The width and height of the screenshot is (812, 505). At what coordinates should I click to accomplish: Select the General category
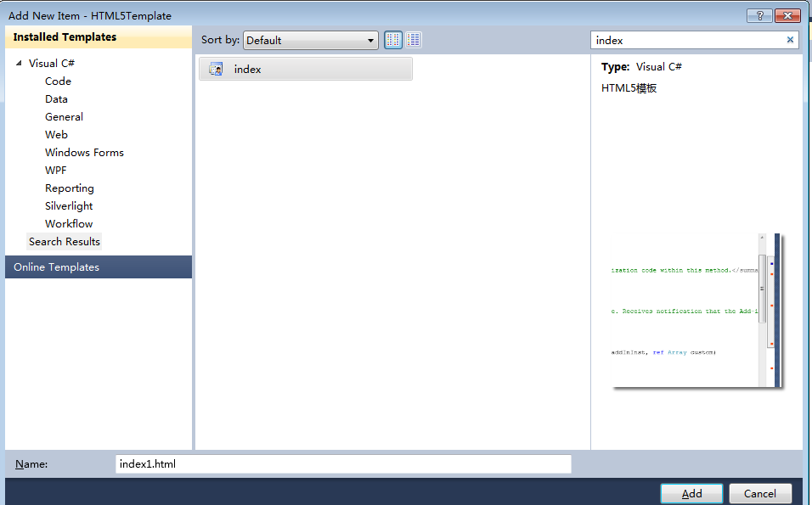[x=65, y=117]
